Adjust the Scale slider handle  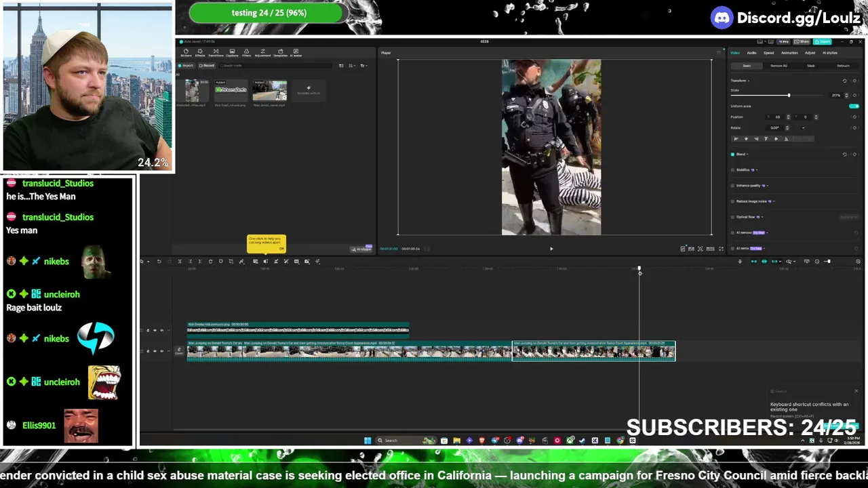789,95
